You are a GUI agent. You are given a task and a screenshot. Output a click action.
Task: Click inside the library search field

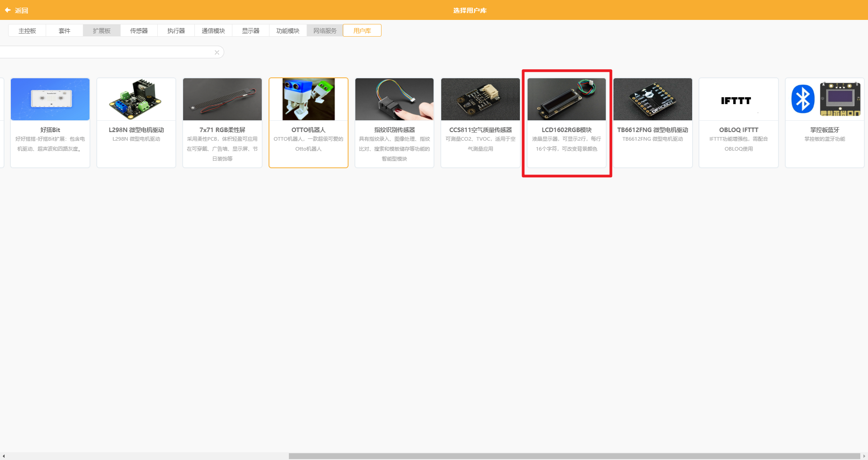pyautogui.click(x=106, y=52)
